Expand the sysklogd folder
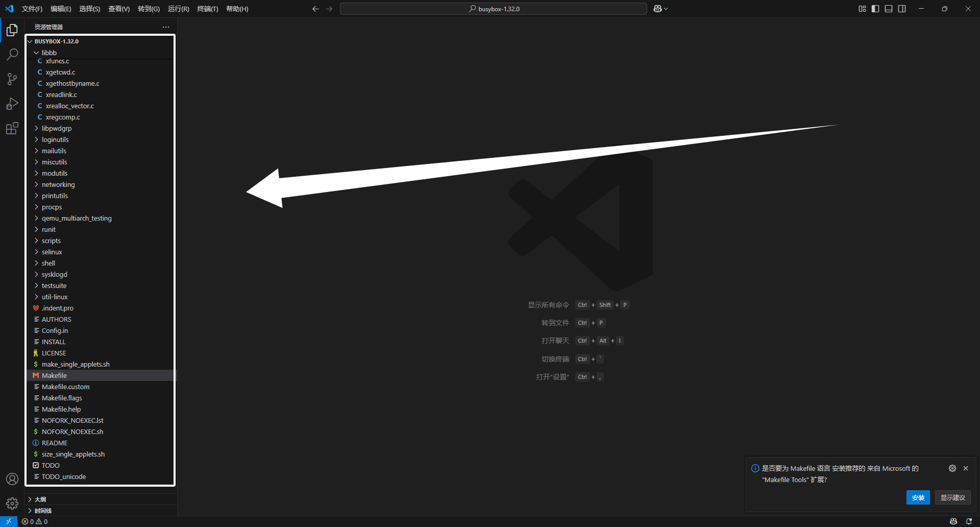980x527 pixels. [x=101, y=274]
